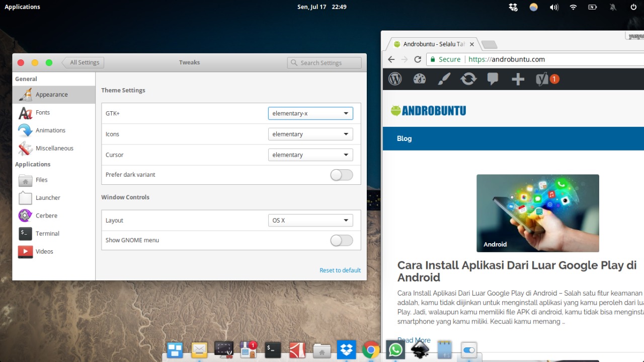This screenshot has height=362, width=644.
Task: Launch WhatsApp from the dock
Action: [395, 349]
